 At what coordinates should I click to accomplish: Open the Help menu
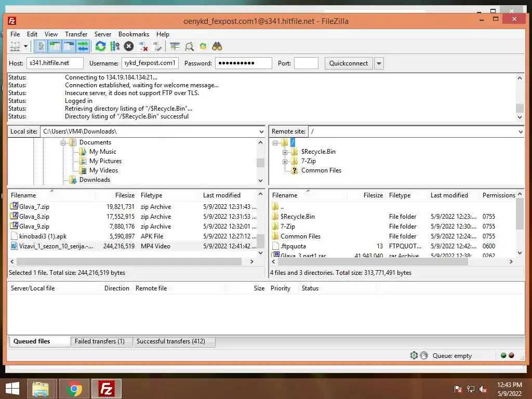pos(163,34)
